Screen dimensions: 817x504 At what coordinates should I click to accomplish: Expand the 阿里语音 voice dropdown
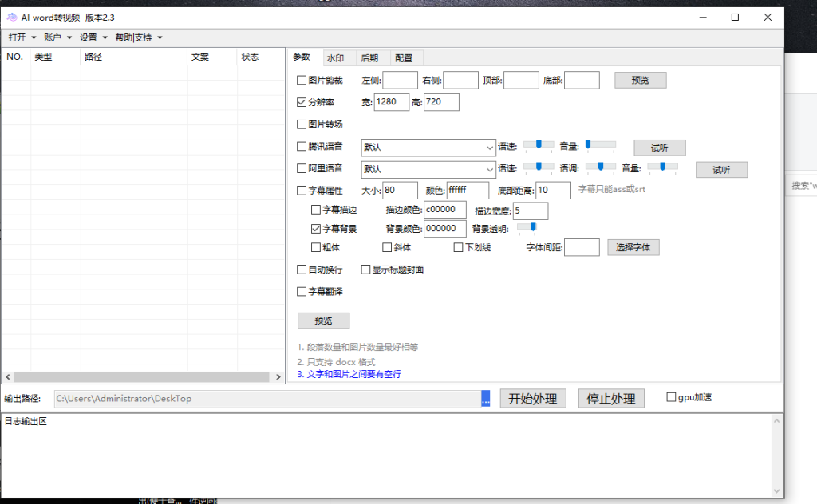(x=489, y=169)
